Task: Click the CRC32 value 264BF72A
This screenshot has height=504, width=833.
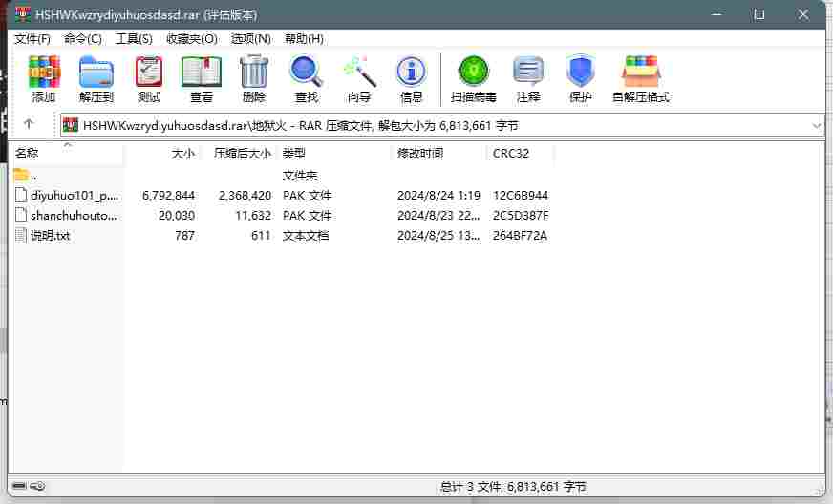Action: click(x=520, y=235)
